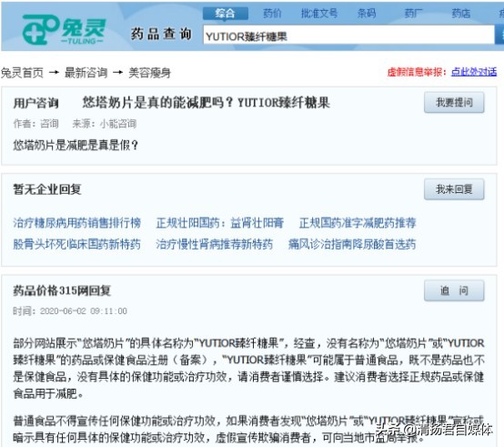Click the 追问 button
This screenshot has width=504, height=447.
coord(454,290)
